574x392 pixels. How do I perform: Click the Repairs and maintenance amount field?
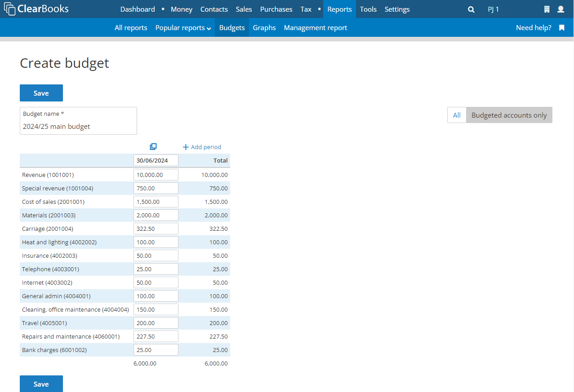156,336
